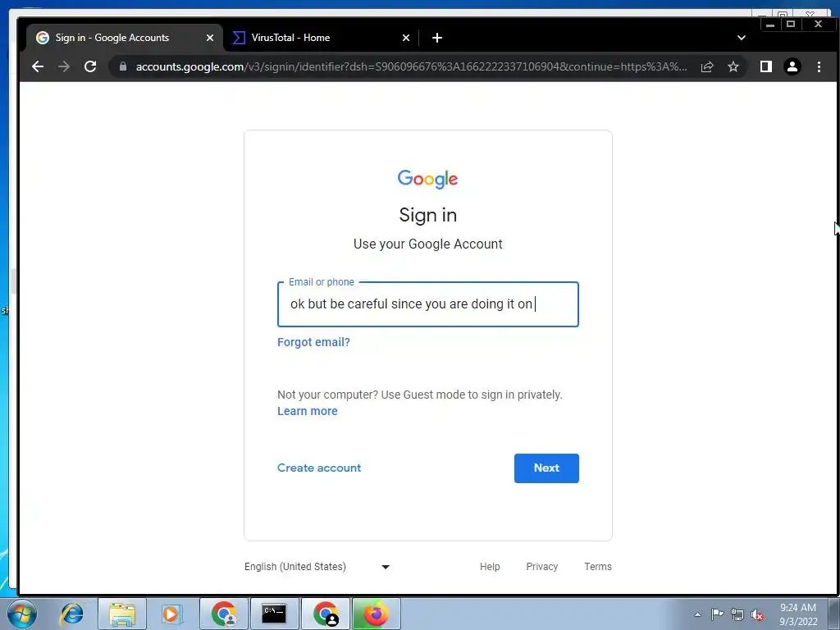This screenshot has height=630, width=840.
Task: Click the Create account link
Action: click(x=319, y=468)
